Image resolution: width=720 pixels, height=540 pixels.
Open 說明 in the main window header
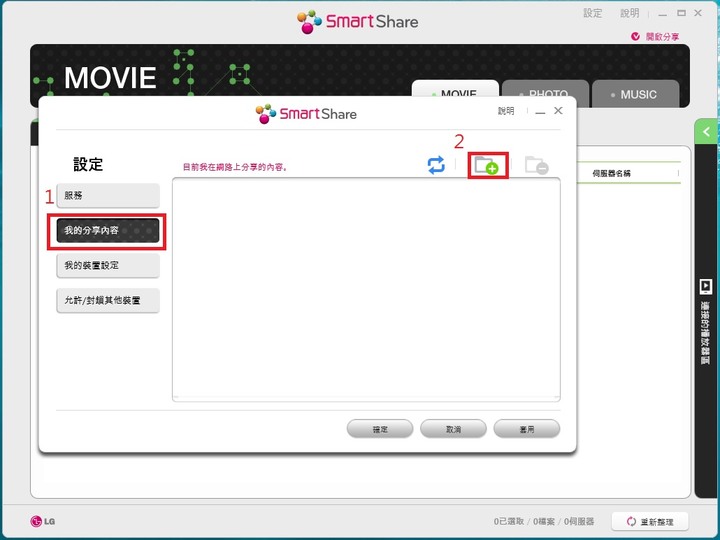[x=630, y=13]
